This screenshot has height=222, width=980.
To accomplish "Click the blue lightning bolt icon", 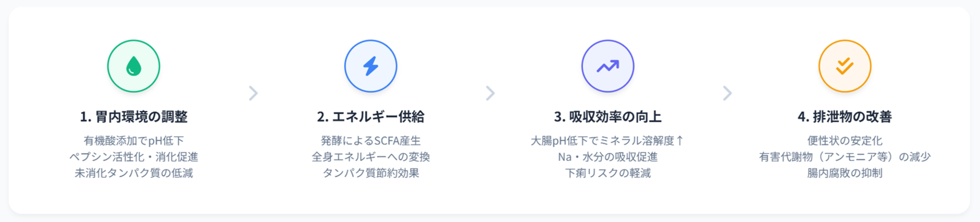I will 371,66.
